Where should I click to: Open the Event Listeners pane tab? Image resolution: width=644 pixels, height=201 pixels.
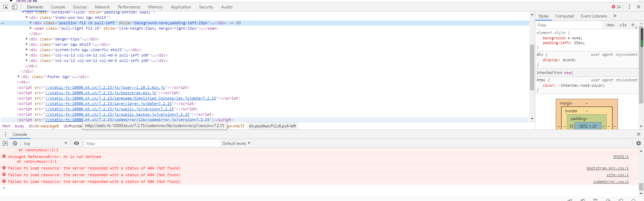[x=594, y=16]
